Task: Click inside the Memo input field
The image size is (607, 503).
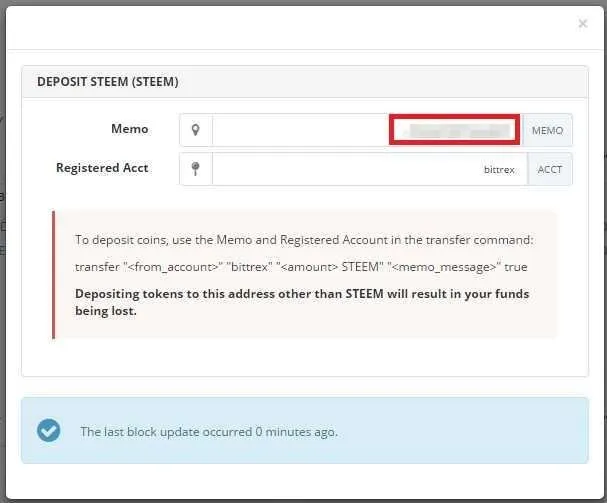Action: click(367, 130)
